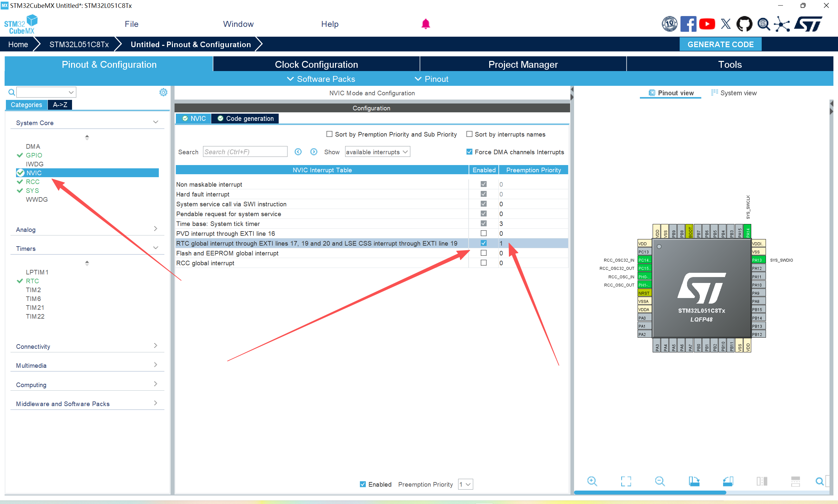Toggle the bottom Enabled checkbox
Screen dimensions: 838x504
pyautogui.click(x=363, y=484)
